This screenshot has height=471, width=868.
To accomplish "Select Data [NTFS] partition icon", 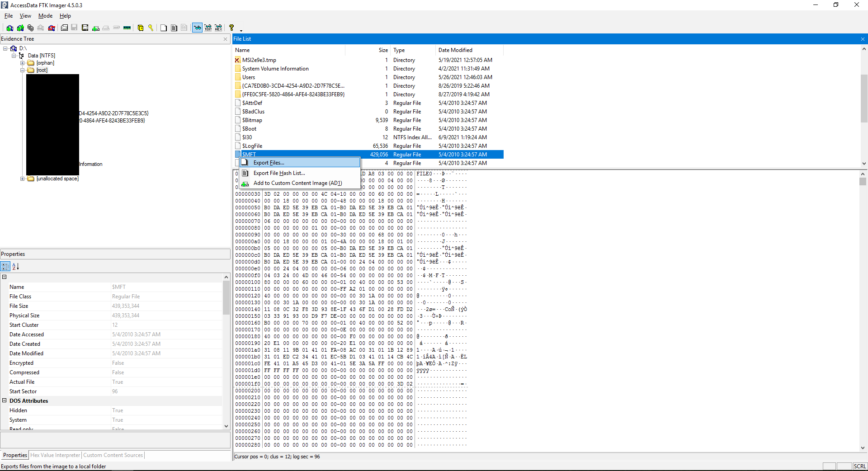I will [x=21, y=56].
